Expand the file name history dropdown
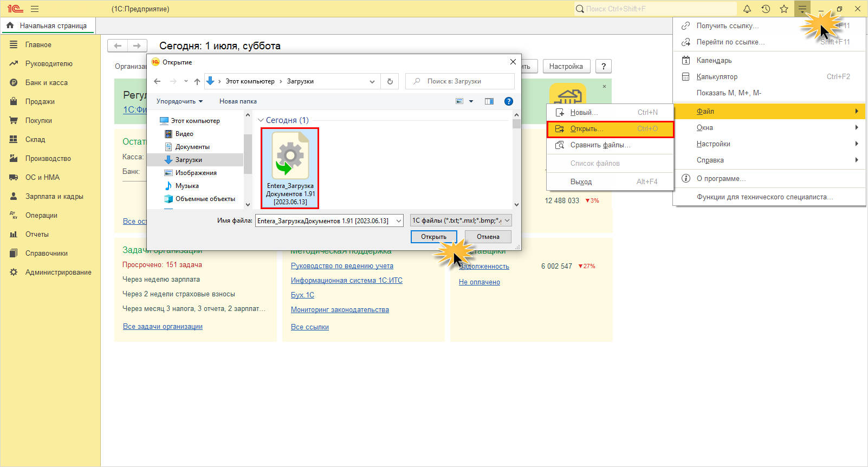Image resolution: width=868 pixels, height=467 pixels. pos(399,220)
